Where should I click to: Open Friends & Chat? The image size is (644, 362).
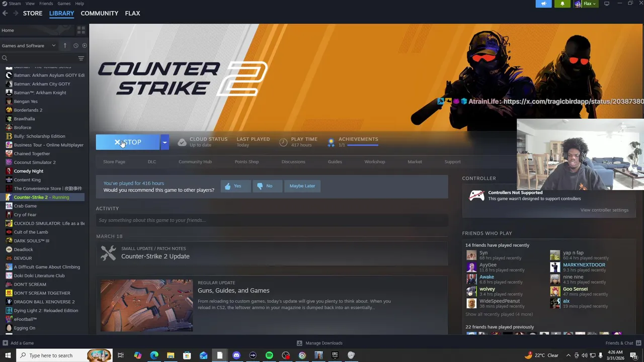coord(622,343)
